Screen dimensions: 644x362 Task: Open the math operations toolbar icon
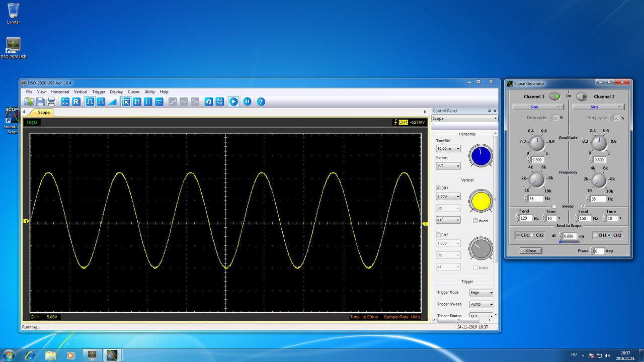65,102
